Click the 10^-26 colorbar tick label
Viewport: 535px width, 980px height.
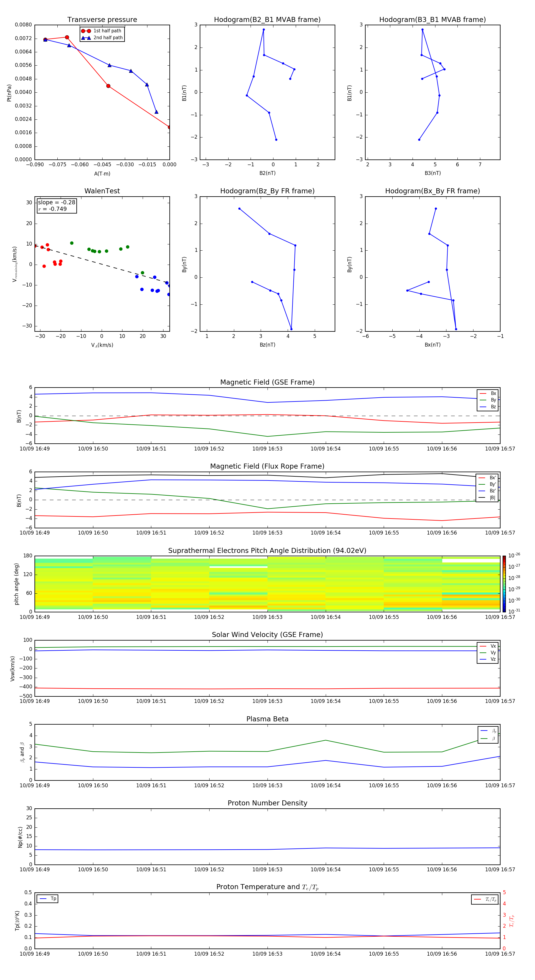pos(514,555)
